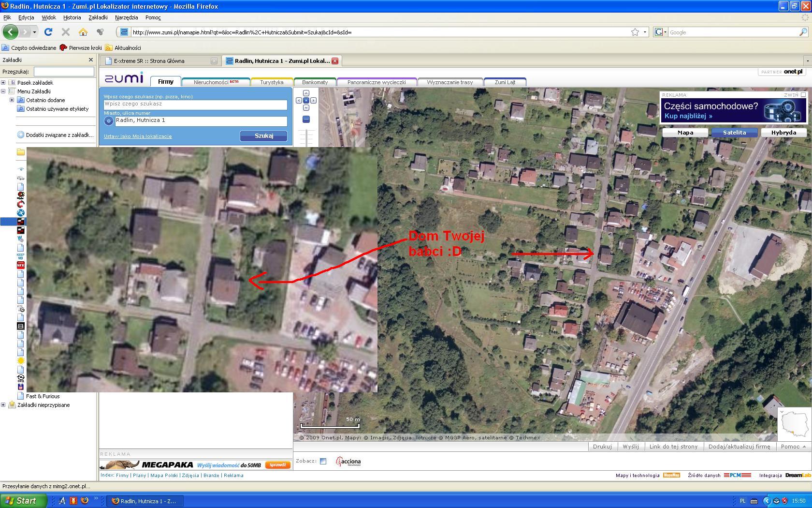The image size is (812, 508).
Task: Toggle the ZWIŃ ad collapse checkbox
Action: click(x=803, y=95)
